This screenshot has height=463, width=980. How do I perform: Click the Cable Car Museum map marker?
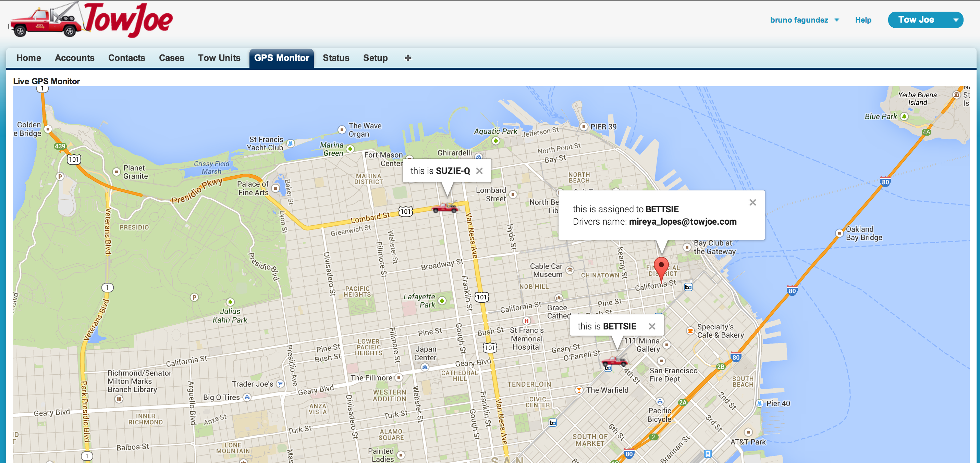569,270
